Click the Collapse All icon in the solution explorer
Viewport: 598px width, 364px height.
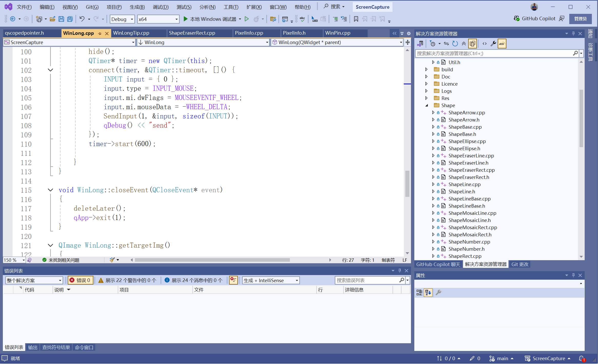pyautogui.click(x=464, y=44)
